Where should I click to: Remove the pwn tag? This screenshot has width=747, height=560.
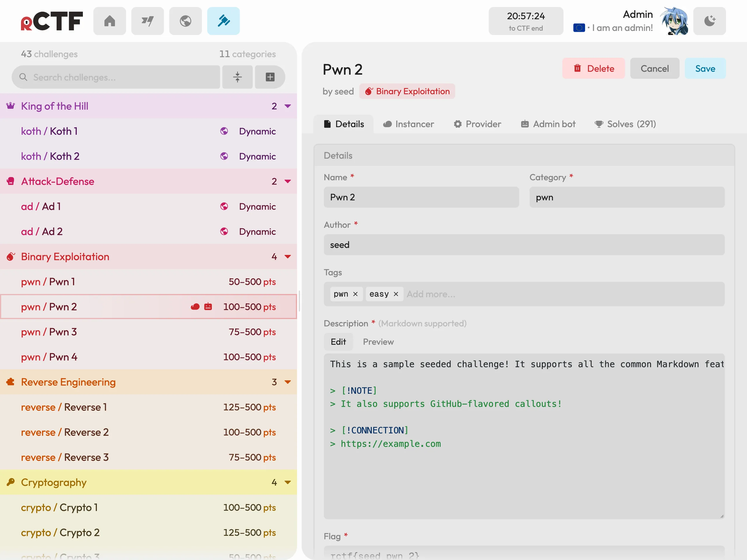(355, 294)
